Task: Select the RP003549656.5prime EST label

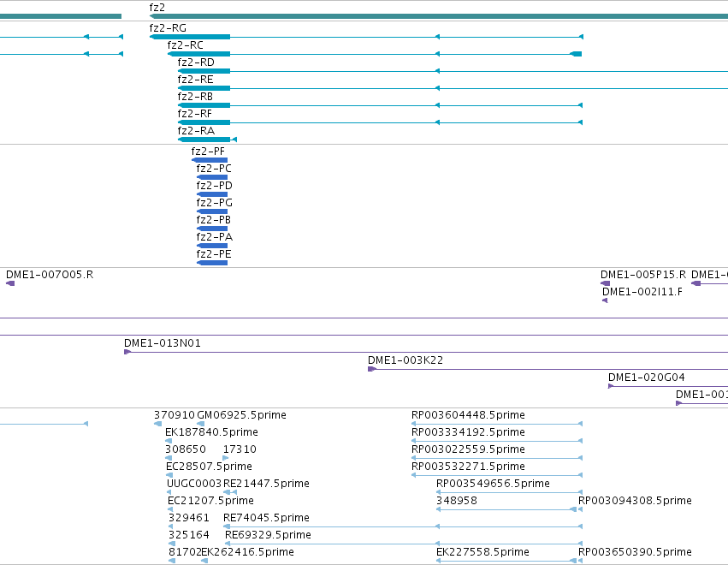Action: [493, 484]
